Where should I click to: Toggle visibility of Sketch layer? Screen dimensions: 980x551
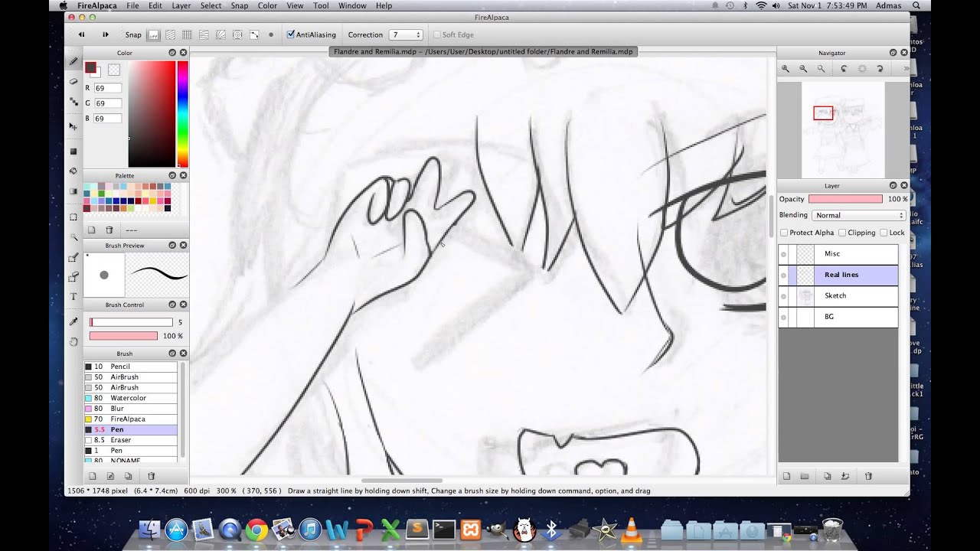pos(783,295)
